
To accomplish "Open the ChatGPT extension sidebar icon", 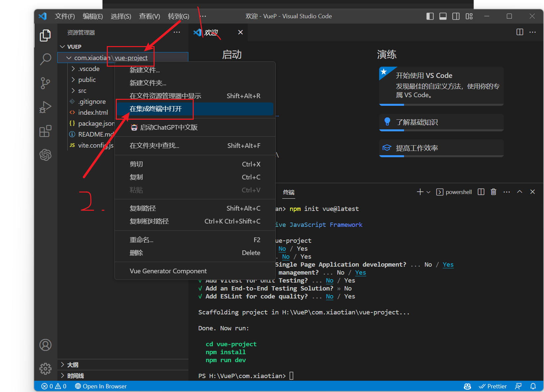I will pos(45,155).
